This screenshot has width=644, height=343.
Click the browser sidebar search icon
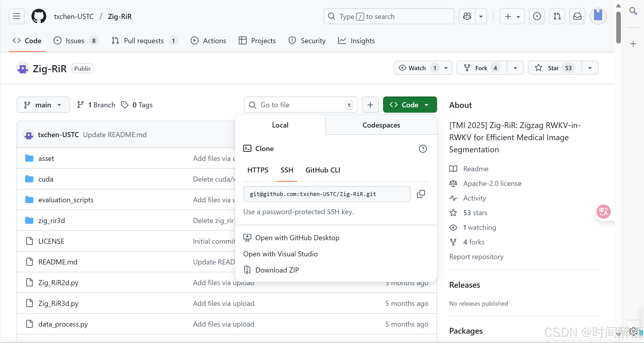pos(633,11)
